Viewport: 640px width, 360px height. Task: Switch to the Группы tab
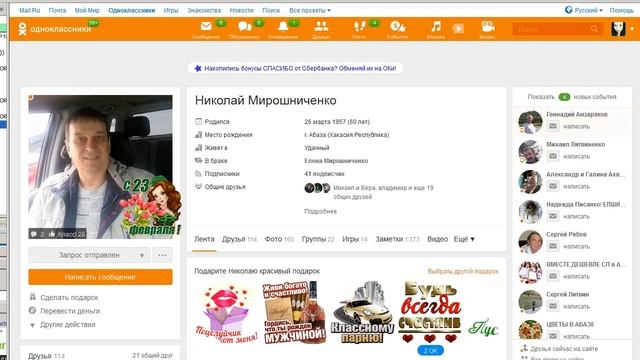pos(318,239)
